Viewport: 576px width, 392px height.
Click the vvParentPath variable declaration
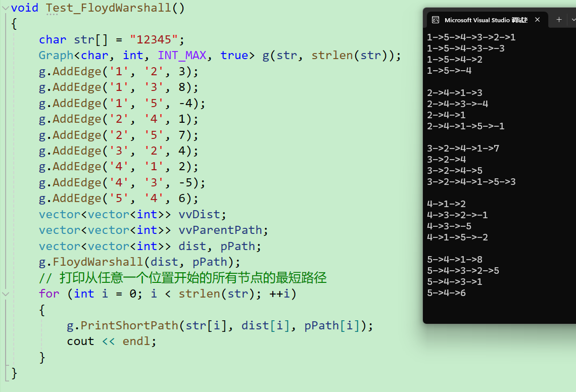(x=154, y=230)
